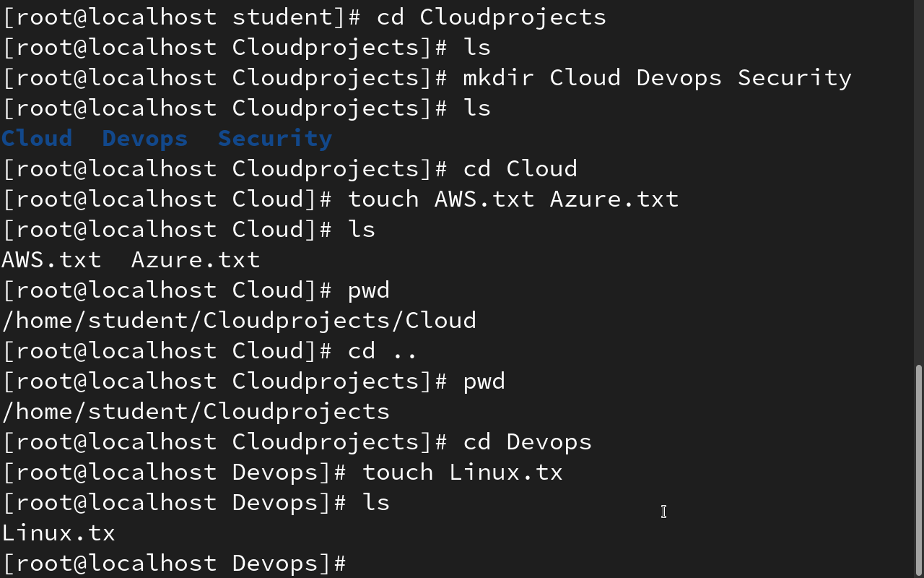Click AWS.txt in the ls output line

click(51, 259)
